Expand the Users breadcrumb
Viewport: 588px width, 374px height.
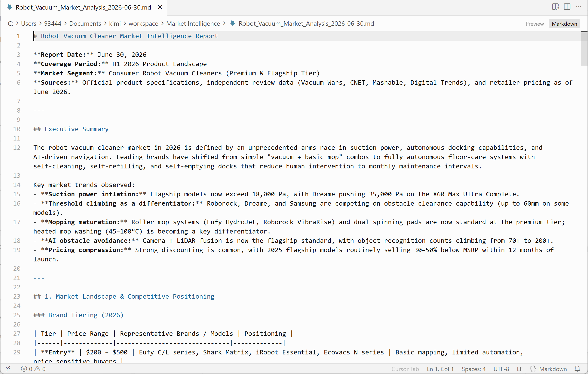tap(29, 23)
